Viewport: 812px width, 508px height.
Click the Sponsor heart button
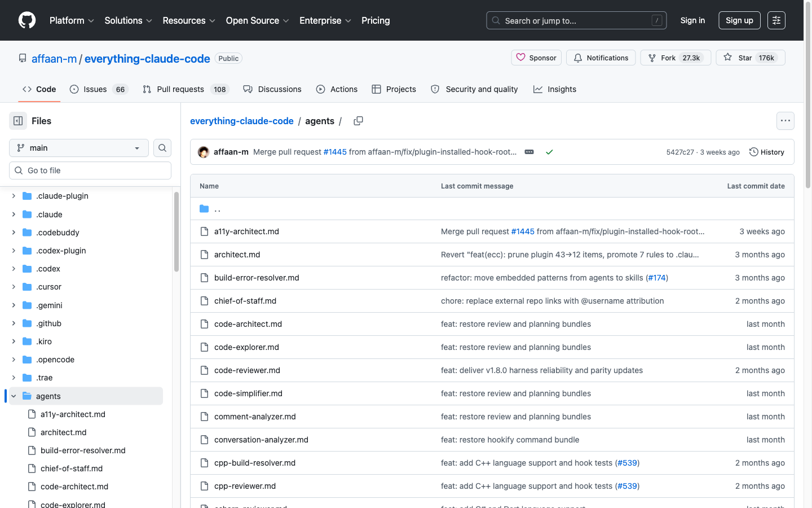pos(536,58)
